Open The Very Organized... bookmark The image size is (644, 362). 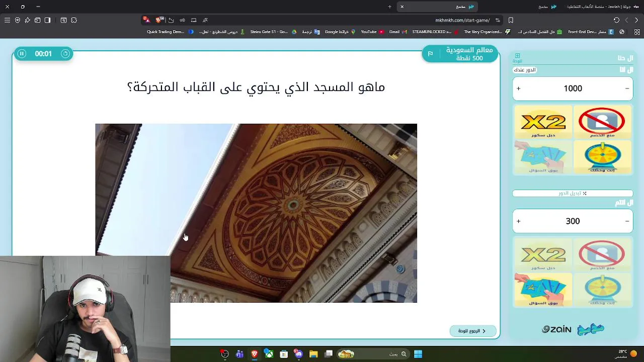pos(487,32)
